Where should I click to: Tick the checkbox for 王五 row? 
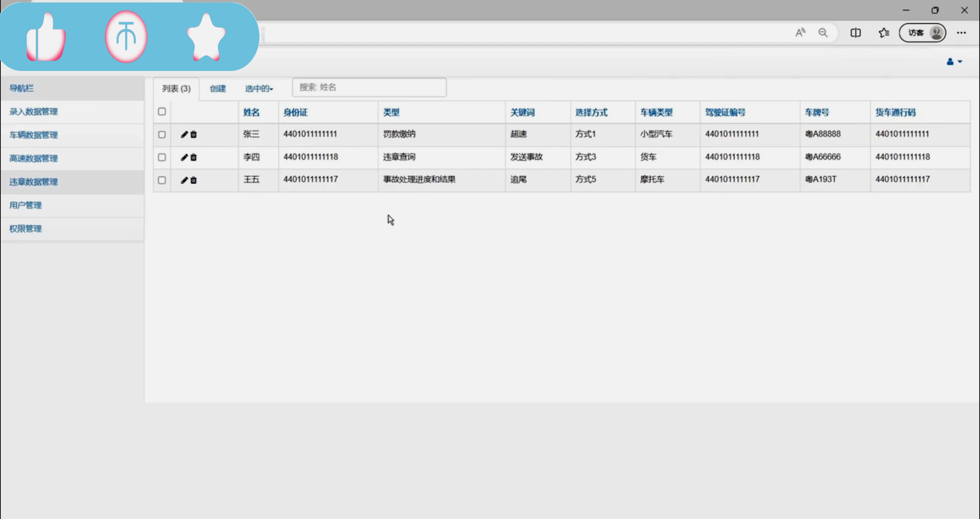coord(162,180)
